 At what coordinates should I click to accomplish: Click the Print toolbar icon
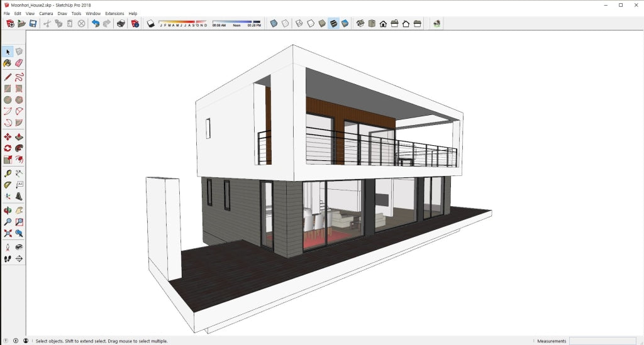pos(121,24)
